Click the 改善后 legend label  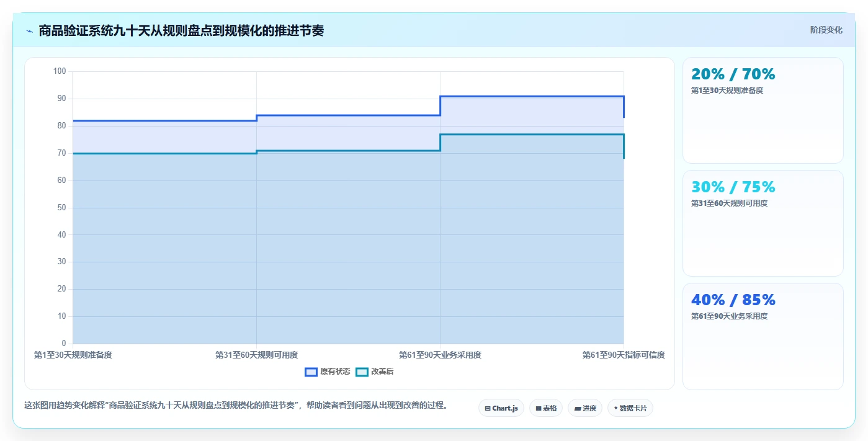[x=382, y=372]
